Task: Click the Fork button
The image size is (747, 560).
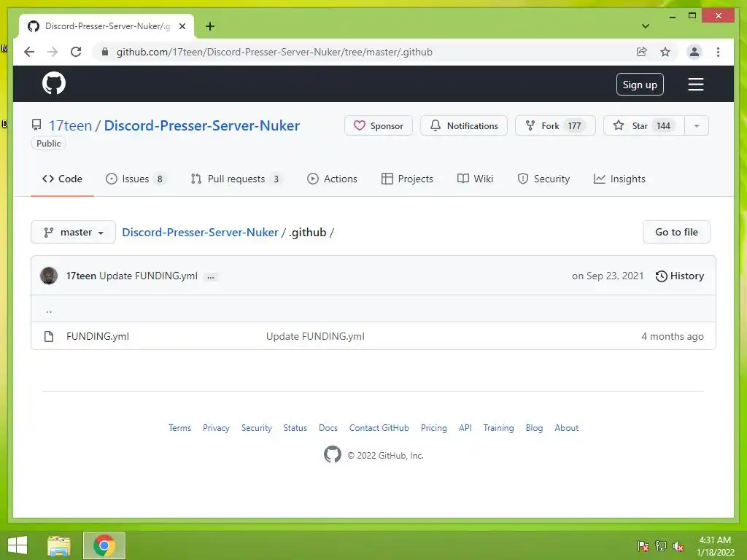Action: [x=555, y=125]
